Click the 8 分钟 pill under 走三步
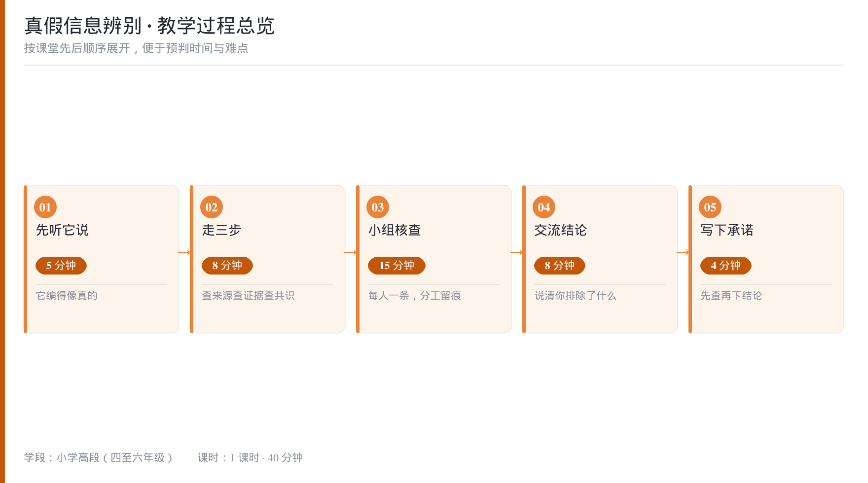The height and width of the screenshot is (483, 868). tap(227, 266)
